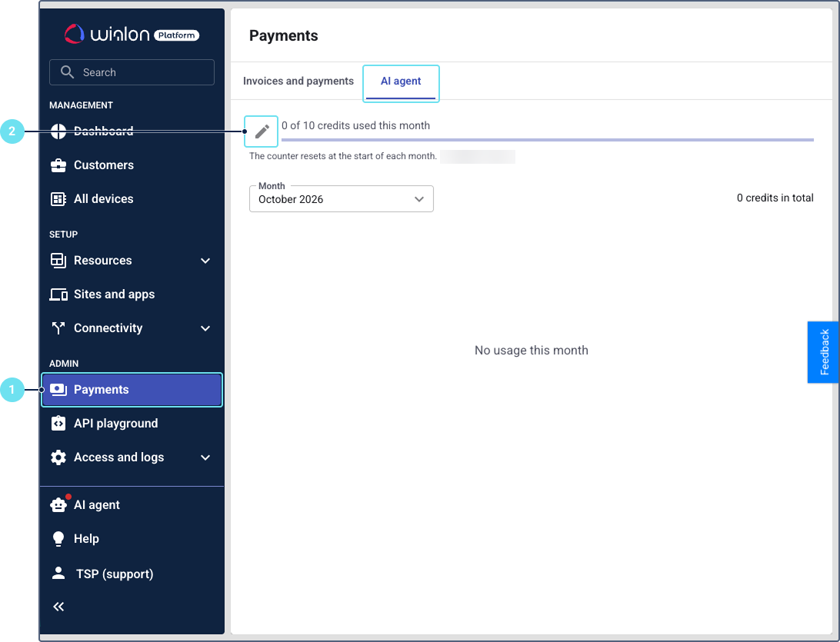Click '0 credits in total' text
Viewport: 840px width, 642px height.
click(775, 198)
